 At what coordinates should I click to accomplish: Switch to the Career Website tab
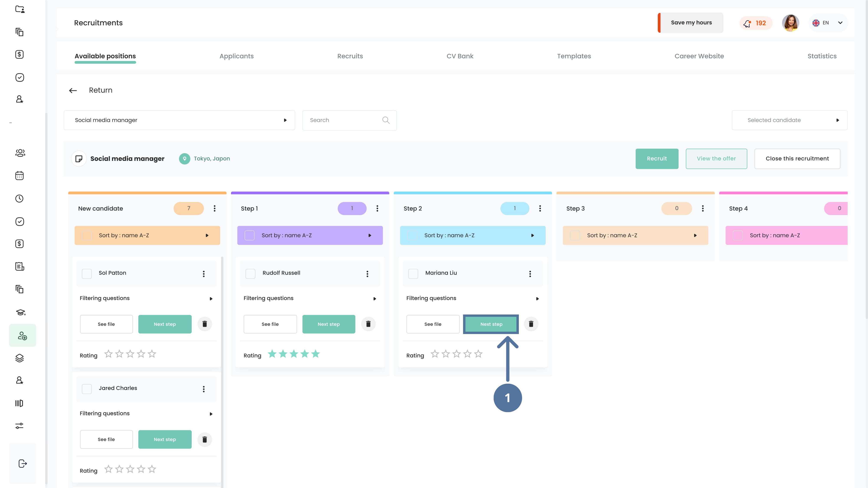coord(699,56)
